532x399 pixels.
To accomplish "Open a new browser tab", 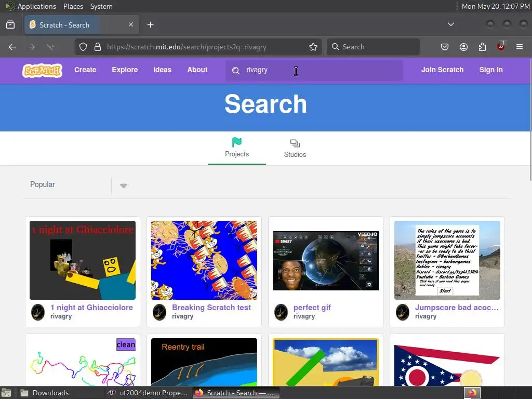I will coord(150,25).
